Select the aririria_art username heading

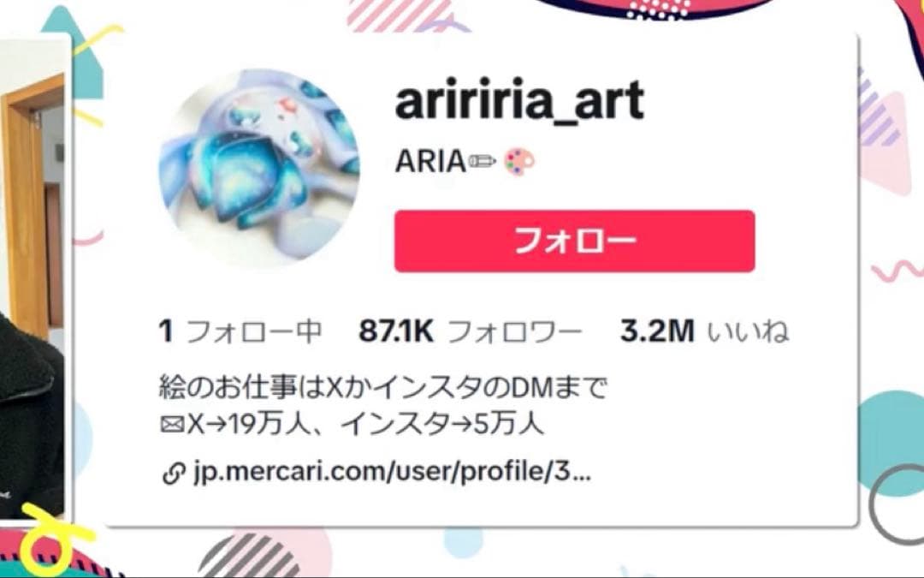pos(519,101)
